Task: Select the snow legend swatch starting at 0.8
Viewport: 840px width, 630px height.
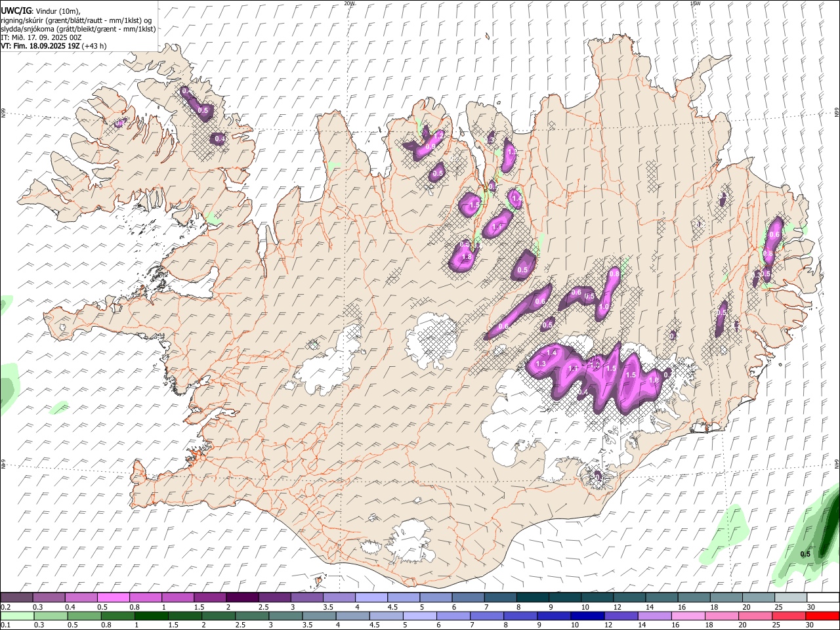Action: 146,598
